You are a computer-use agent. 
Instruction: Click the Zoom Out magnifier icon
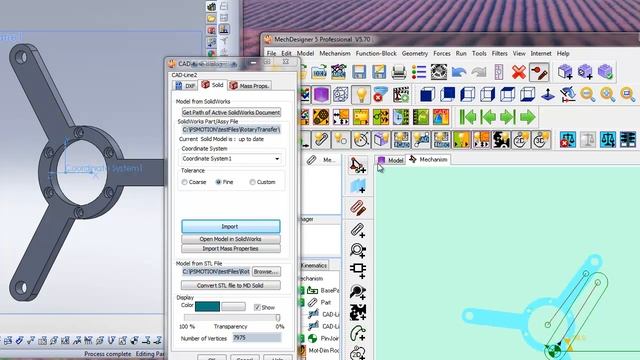[587, 95]
